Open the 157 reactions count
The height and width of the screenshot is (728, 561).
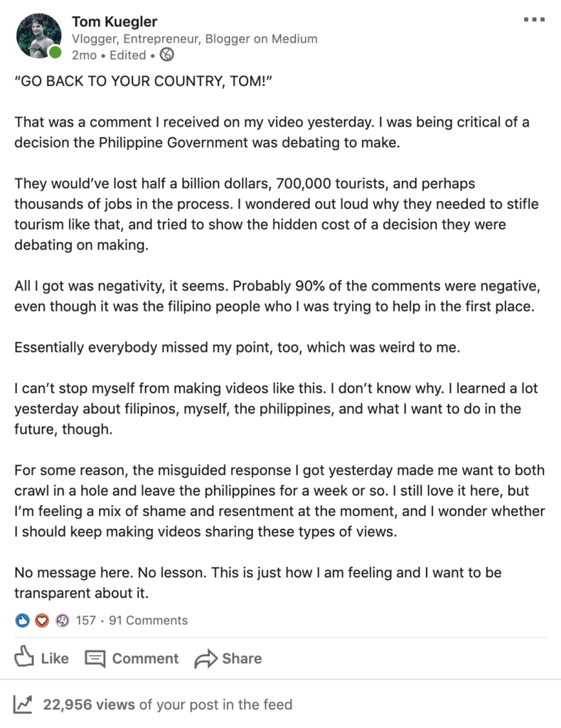coord(85,620)
